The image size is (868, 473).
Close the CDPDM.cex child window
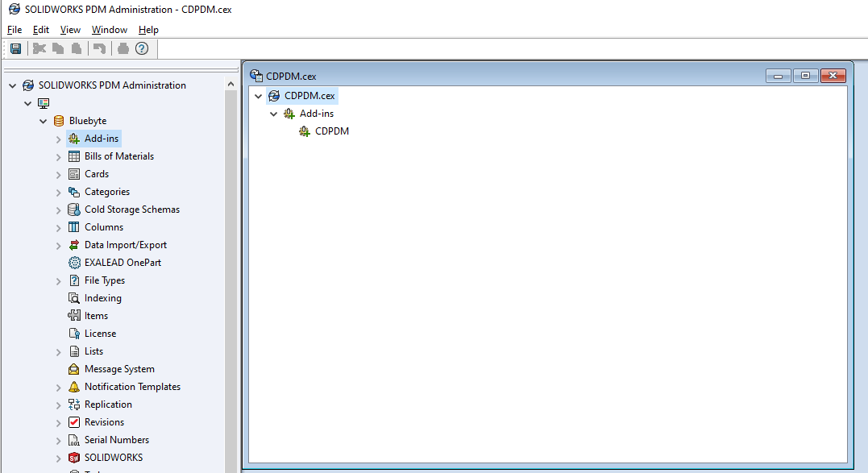833,76
